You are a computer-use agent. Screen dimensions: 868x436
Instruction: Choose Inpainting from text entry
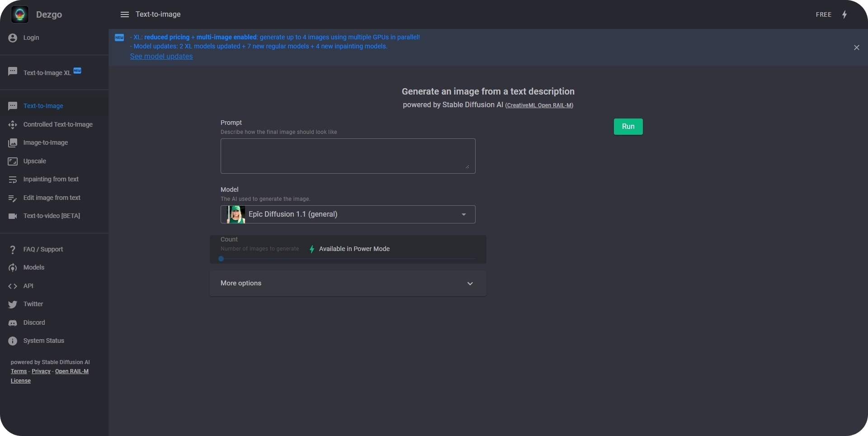(x=54, y=180)
